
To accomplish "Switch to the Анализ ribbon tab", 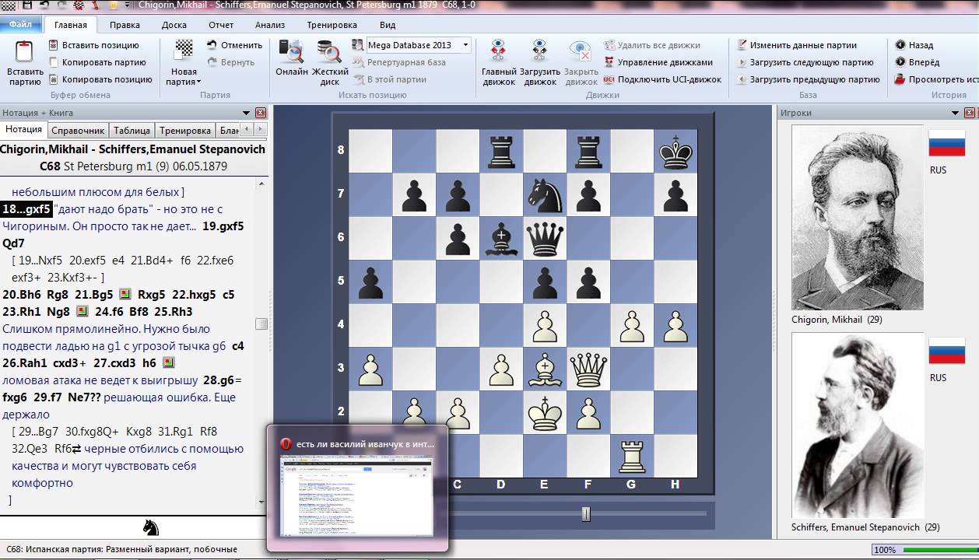I will (x=270, y=25).
